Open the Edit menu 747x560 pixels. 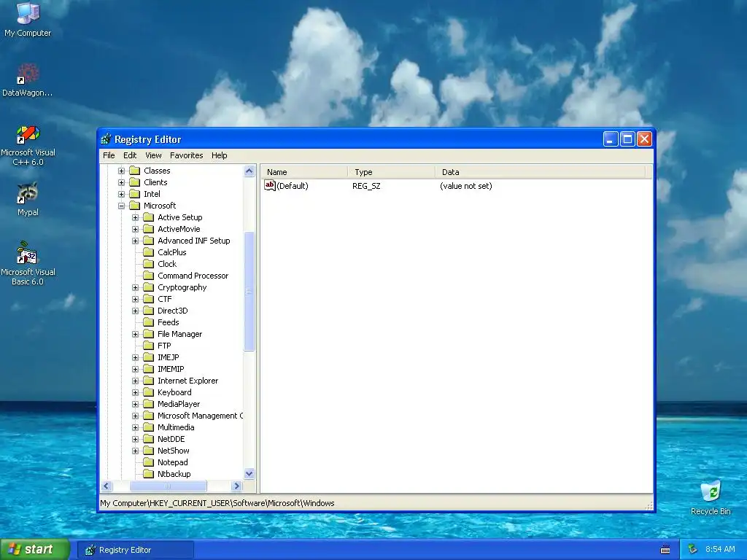(x=130, y=155)
